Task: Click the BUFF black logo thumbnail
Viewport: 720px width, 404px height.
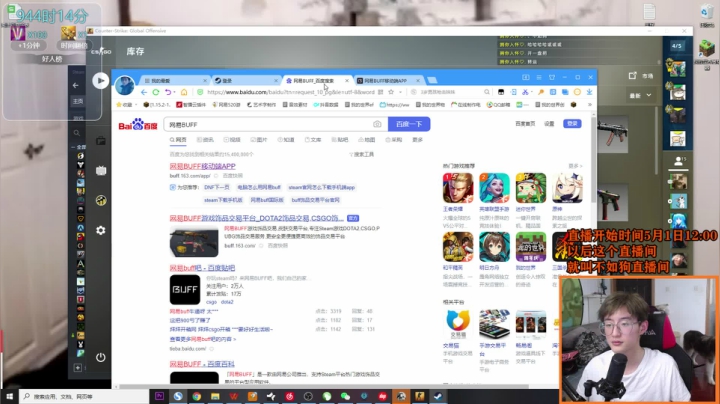Action: coord(185,290)
